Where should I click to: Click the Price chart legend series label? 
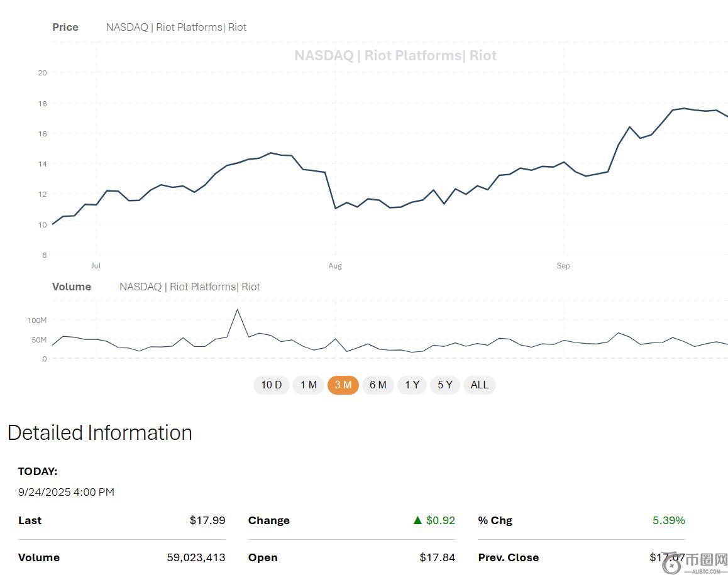[x=176, y=27]
